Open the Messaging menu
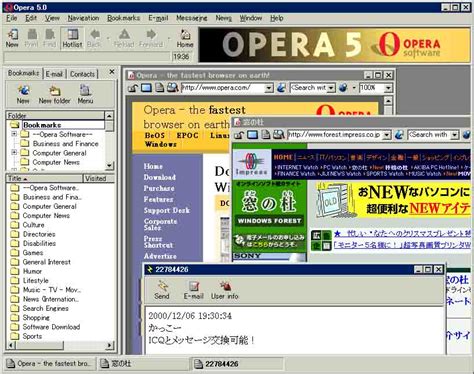 pyautogui.click(x=192, y=18)
